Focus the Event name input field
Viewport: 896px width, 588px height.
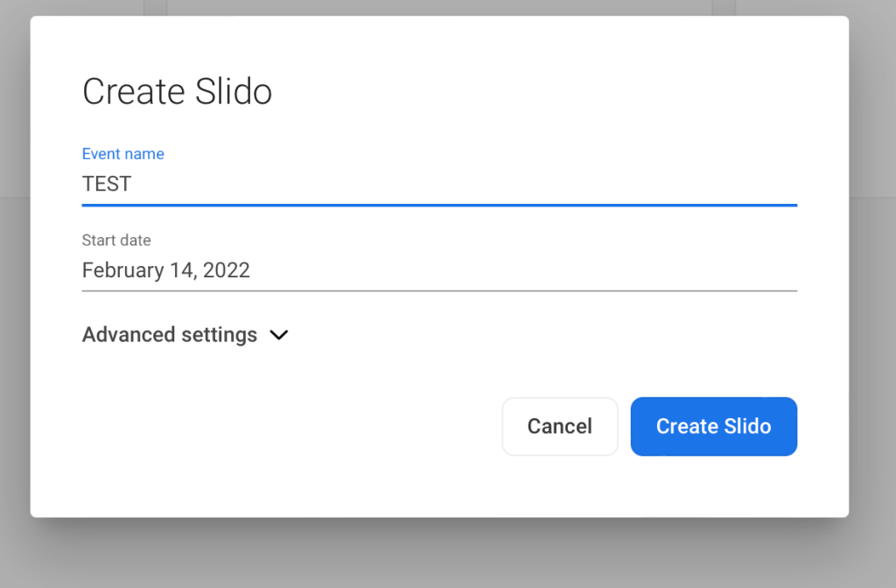437,185
